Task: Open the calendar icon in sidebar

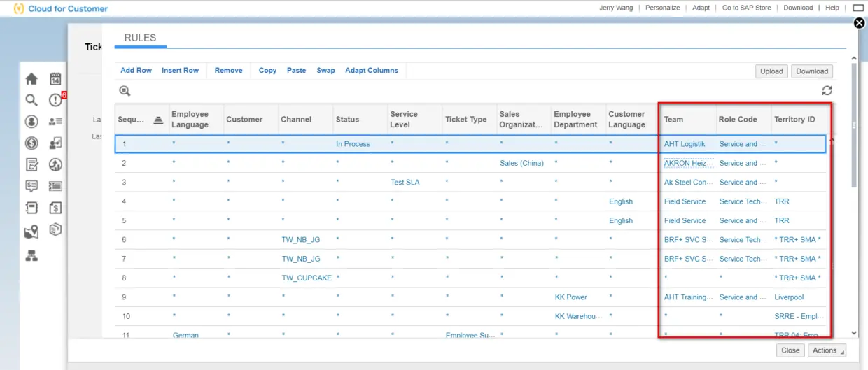Action: click(55, 79)
